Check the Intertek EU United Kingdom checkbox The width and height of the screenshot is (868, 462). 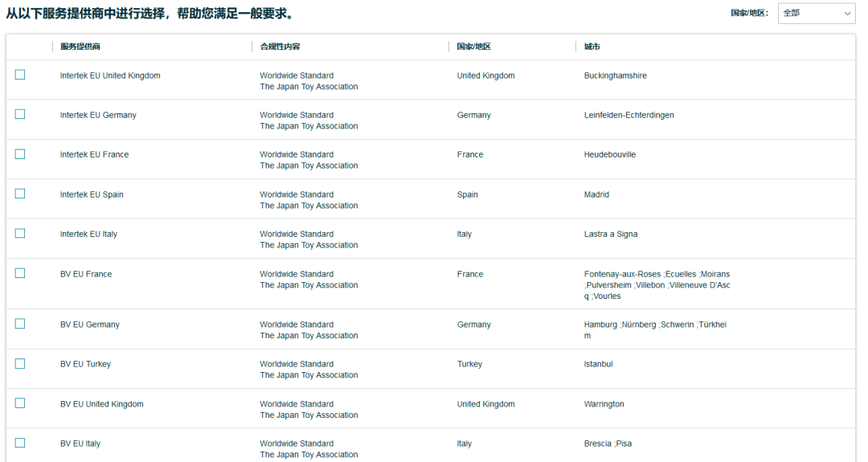click(x=20, y=75)
